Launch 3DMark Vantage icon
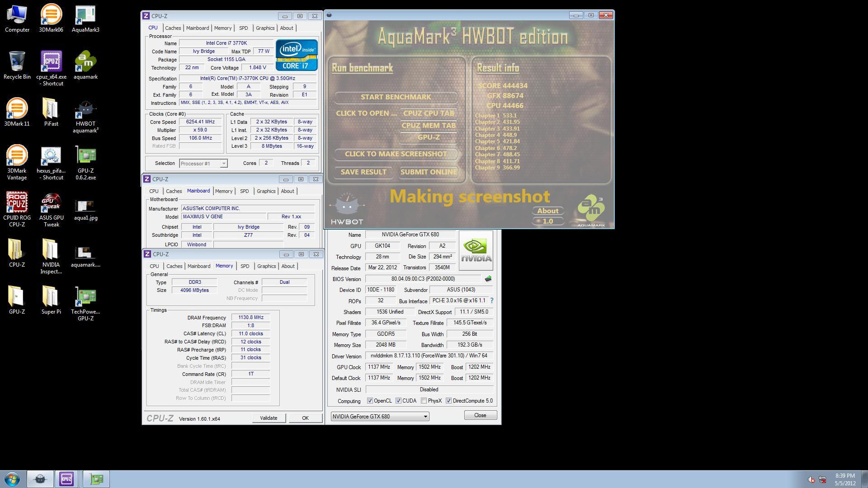The height and width of the screenshot is (488, 868). point(17,163)
